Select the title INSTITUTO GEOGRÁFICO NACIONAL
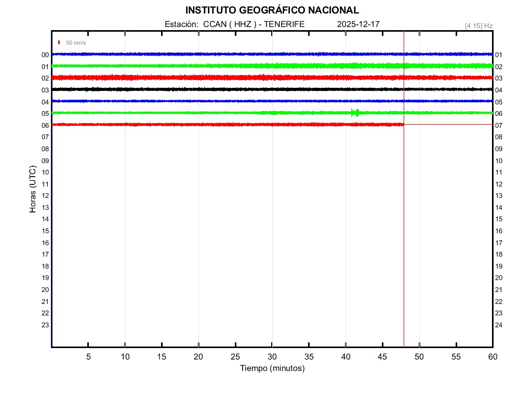532x399 pixels. pos(272,10)
